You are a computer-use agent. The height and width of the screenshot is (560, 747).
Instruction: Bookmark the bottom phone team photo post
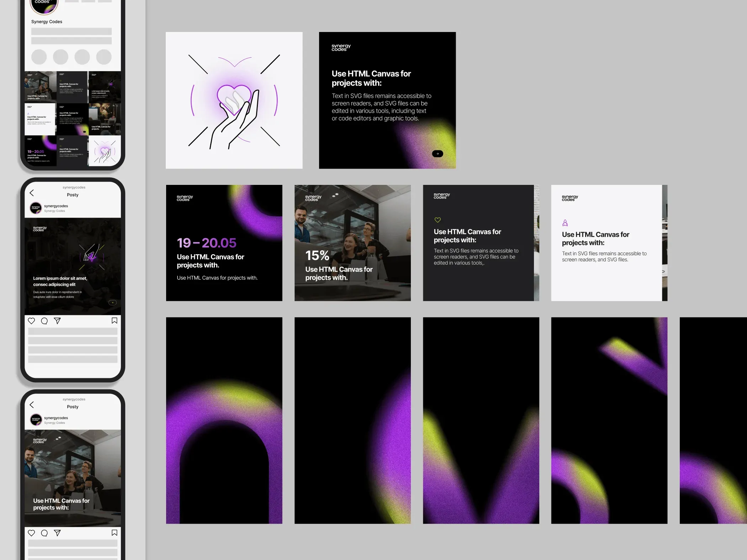click(x=115, y=533)
